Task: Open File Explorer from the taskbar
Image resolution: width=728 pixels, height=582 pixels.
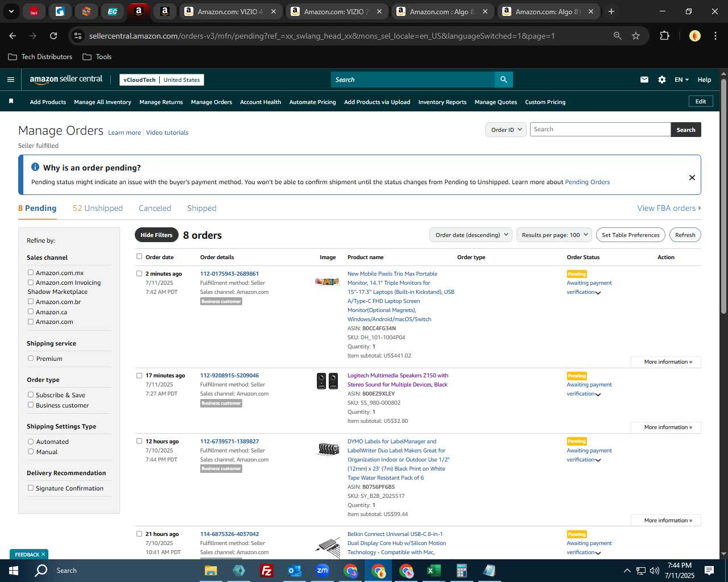Action: [211, 571]
